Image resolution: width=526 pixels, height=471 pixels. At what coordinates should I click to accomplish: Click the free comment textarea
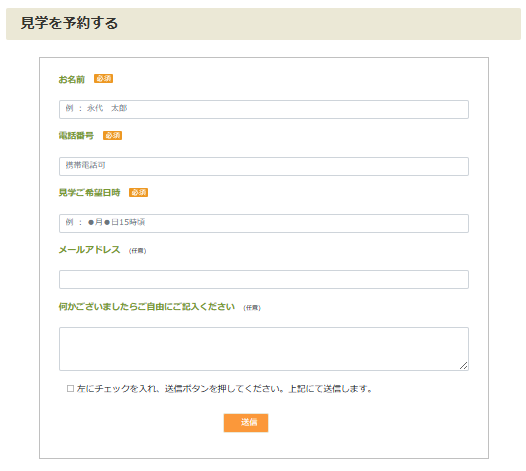pyautogui.click(x=264, y=349)
